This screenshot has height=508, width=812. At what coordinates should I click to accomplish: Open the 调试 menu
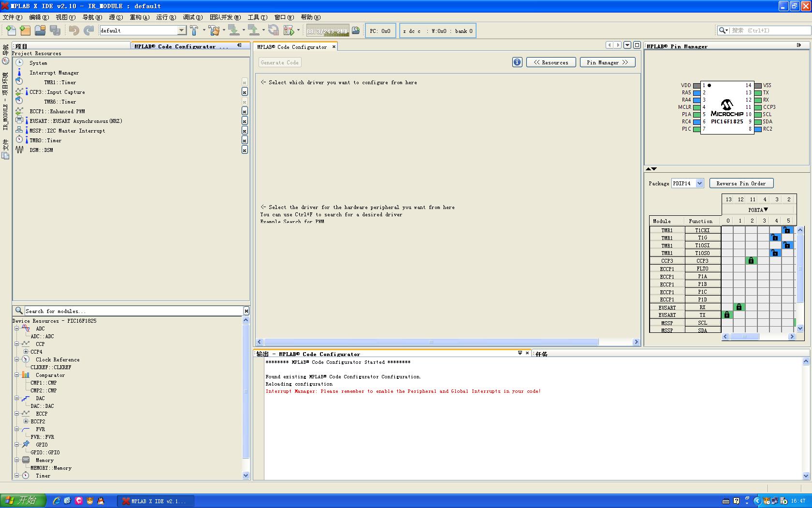pos(192,17)
